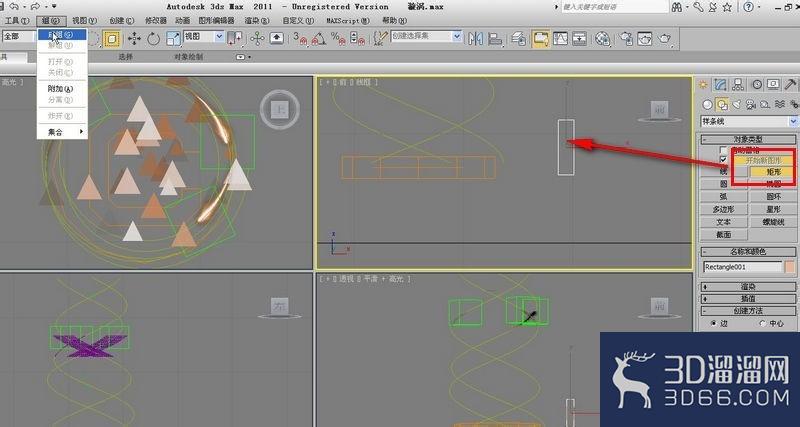
Task: Open the Layer Manager icon
Action: coord(518,38)
